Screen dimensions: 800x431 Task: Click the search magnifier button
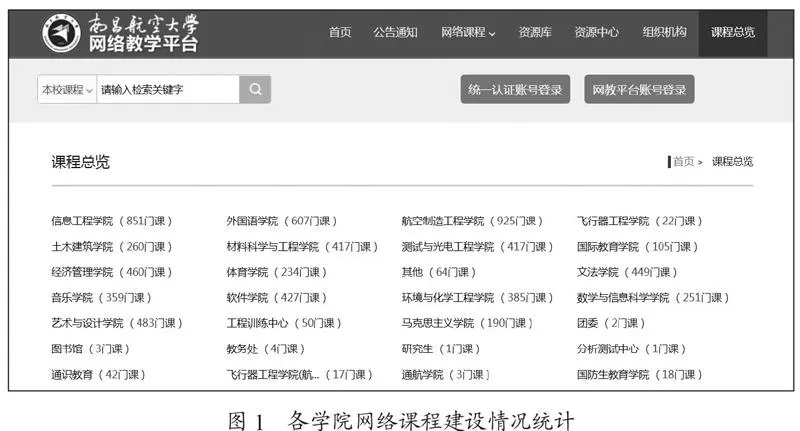255,89
